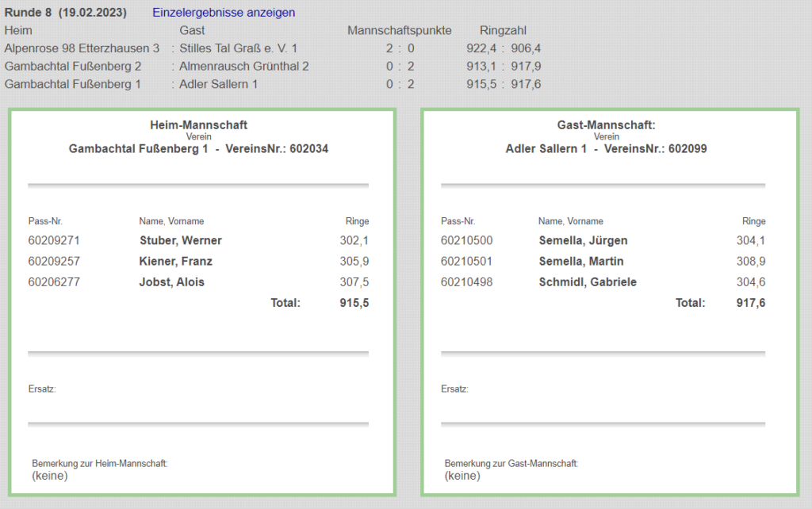Viewport: 812px width, 509px height.
Task: Select shooter Semella, Martin
Action: click(581, 261)
